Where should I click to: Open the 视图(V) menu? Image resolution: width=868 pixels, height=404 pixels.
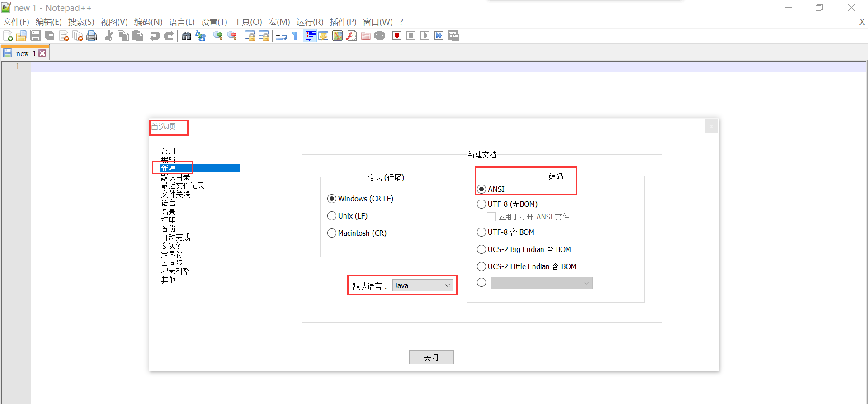pyautogui.click(x=114, y=22)
